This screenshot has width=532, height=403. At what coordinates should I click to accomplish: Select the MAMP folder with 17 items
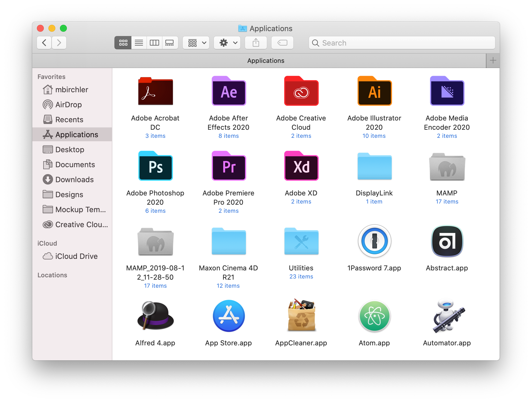coord(447,166)
